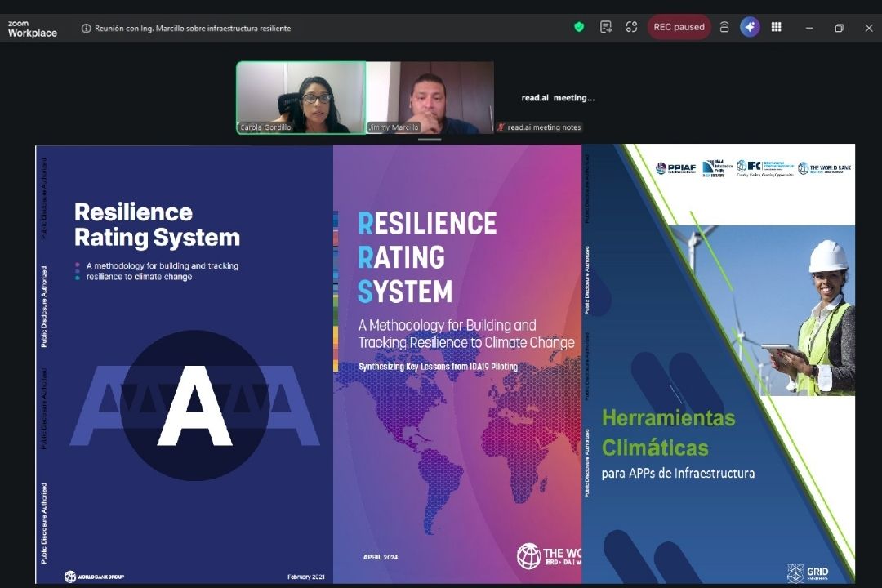Click the 'RESILIENCE RATING SYSTEM' purple cover title
882x588 pixels.
point(427,258)
